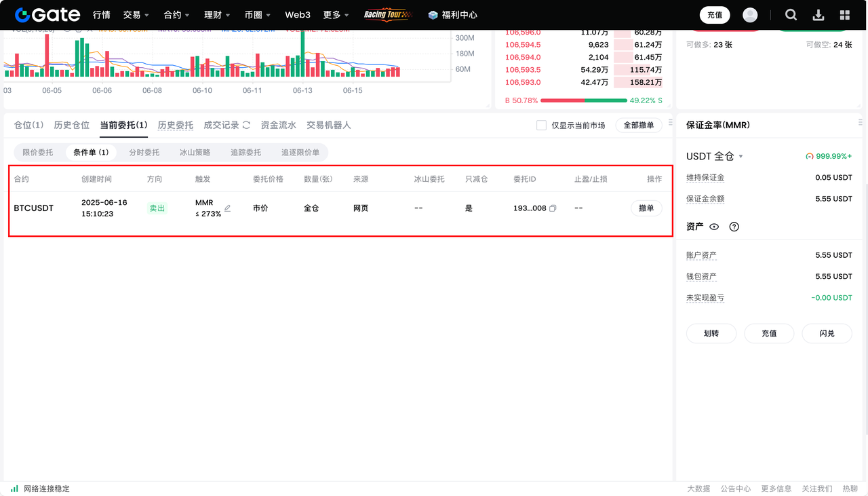The height and width of the screenshot is (496, 868).
Task: Select the 限价委托 sub-tab
Action: coord(37,153)
